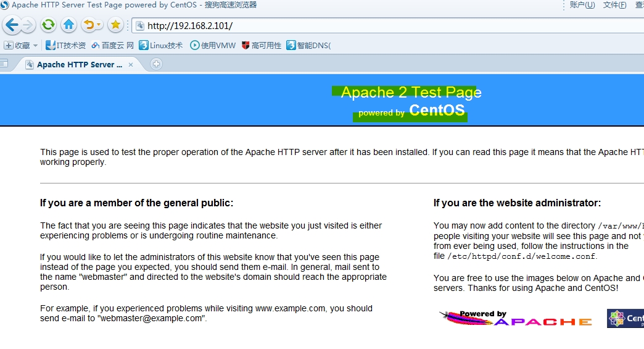Reload the page with the green refresh icon
This screenshot has height=349, width=644.
48,25
